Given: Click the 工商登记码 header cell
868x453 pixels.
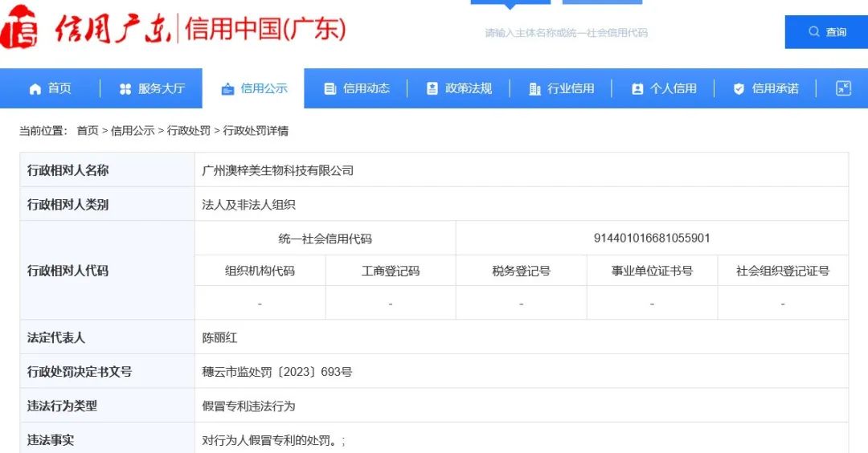Looking at the screenshot, I should (391, 271).
